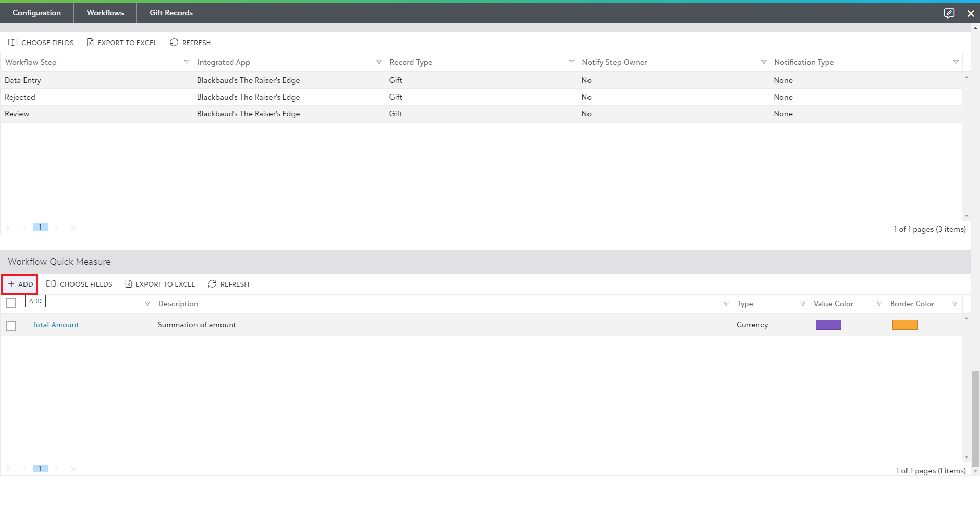Open the feedback chat icon at top right
The image size is (980, 530).
click(x=949, y=13)
